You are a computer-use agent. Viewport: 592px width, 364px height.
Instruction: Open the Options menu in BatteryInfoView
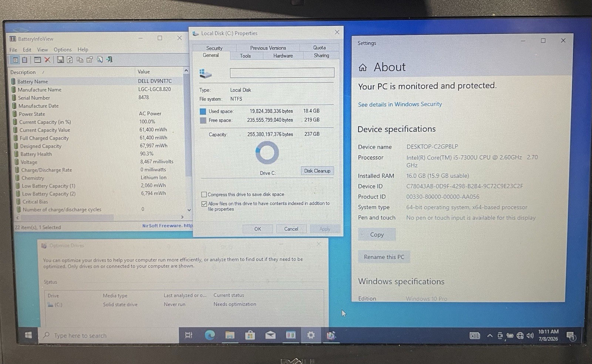[x=63, y=50]
